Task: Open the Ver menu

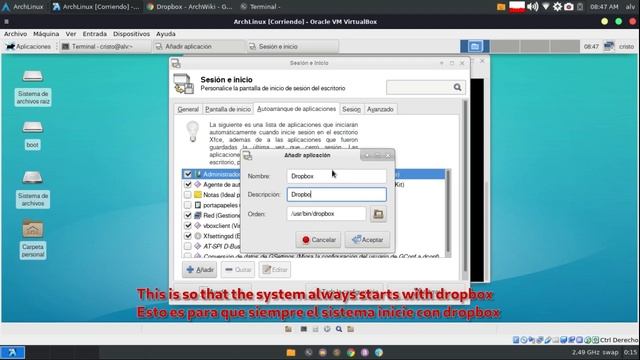Action: click(x=71, y=34)
